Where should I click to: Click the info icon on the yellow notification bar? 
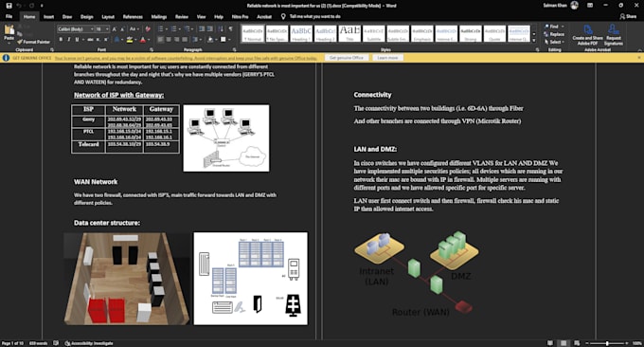click(x=6, y=58)
